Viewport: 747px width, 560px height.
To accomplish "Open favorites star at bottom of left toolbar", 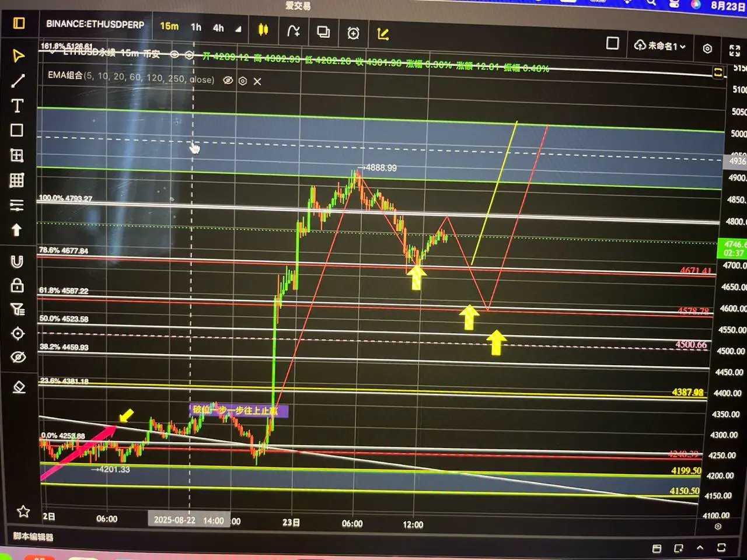I will (x=23, y=512).
